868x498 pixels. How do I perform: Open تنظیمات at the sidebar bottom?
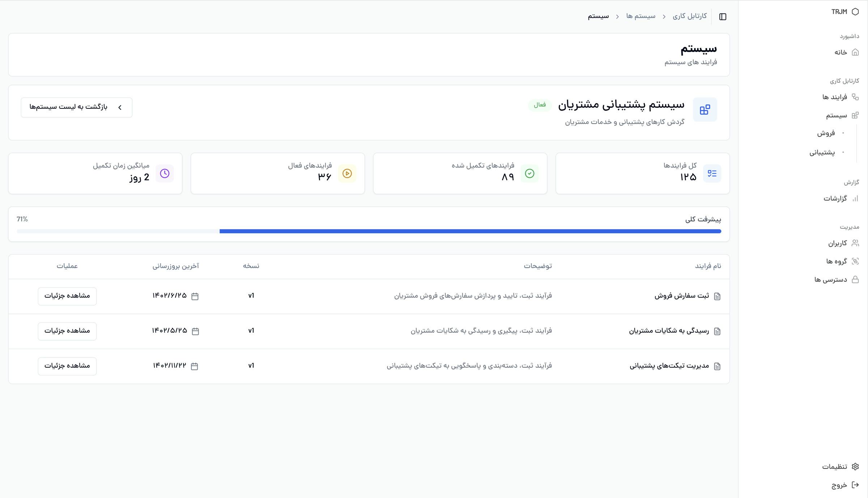tap(835, 467)
